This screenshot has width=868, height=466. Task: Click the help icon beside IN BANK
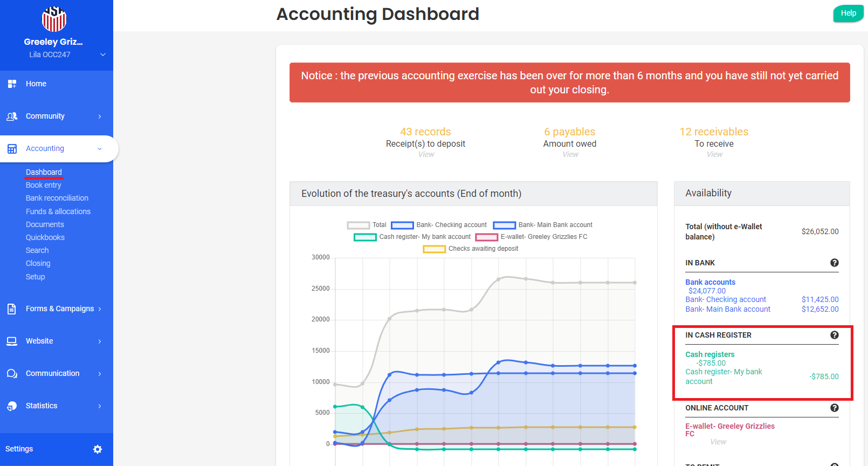pos(834,263)
